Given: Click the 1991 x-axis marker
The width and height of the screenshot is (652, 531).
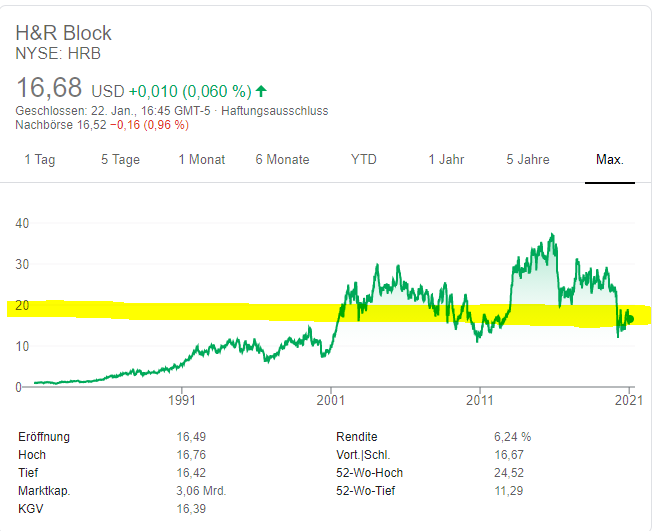Looking at the screenshot, I should point(180,401).
